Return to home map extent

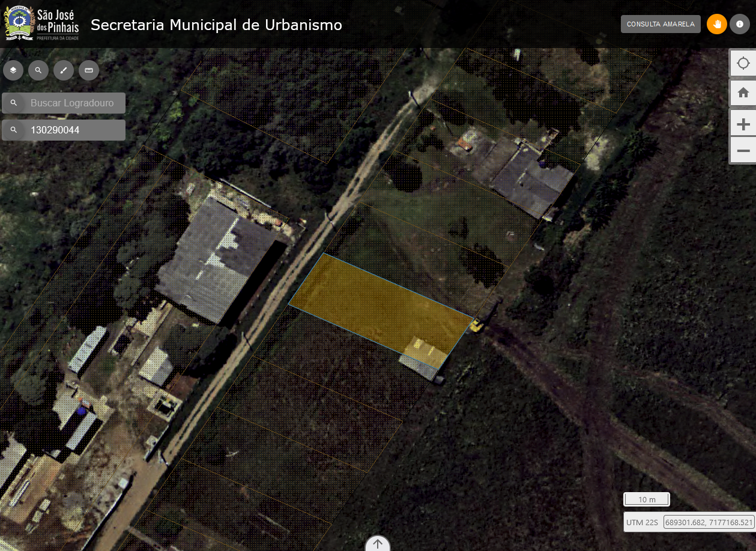click(x=743, y=93)
